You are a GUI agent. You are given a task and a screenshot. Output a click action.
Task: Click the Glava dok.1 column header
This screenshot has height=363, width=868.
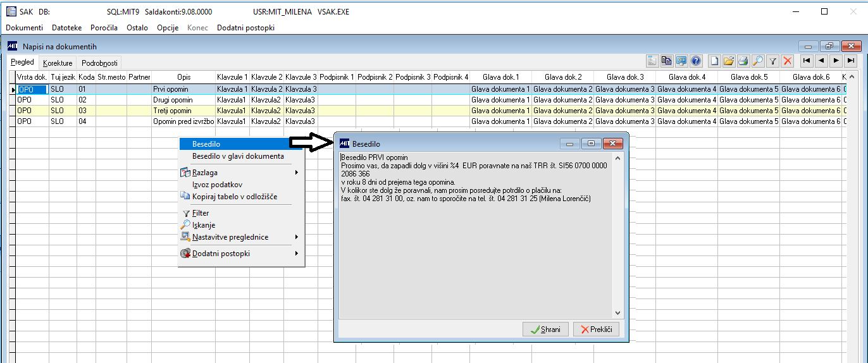pos(500,77)
